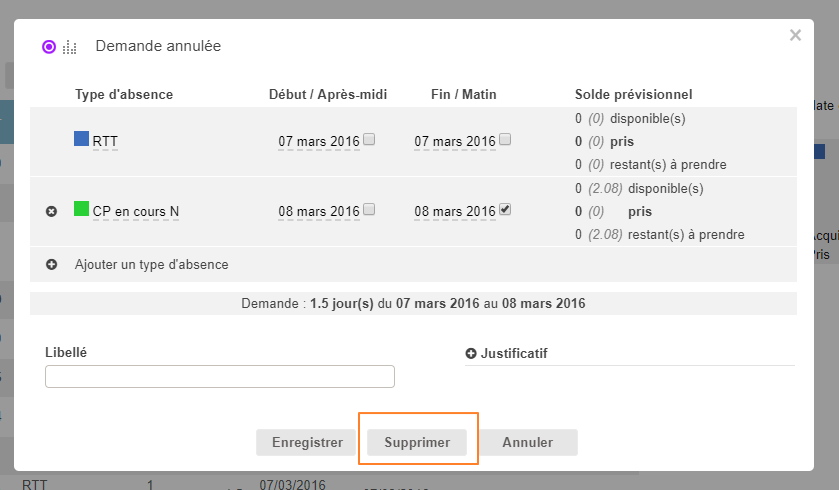Close the dialog with the X icon
The image size is (839, 490).
pyautogui.click(x=795, y=35)
